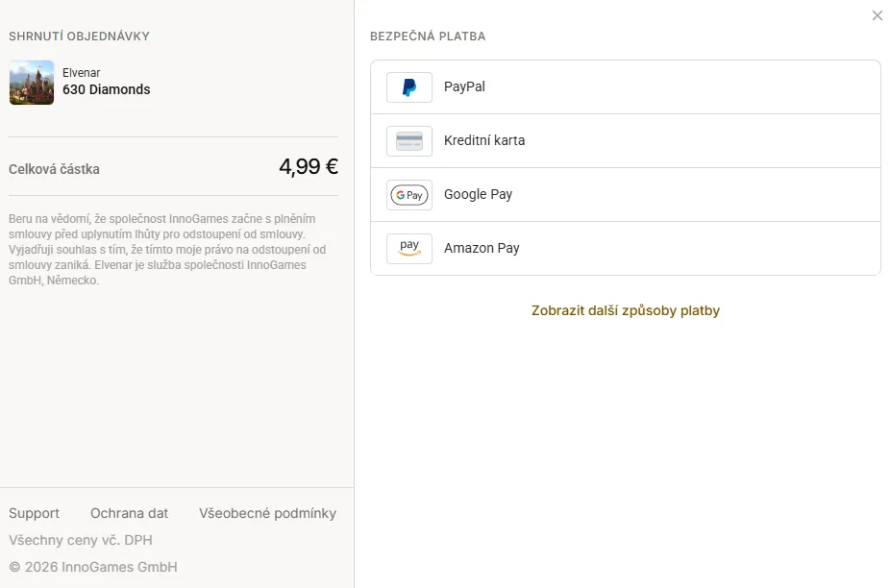Click the 630 Diamonds product name

point(106,89)
